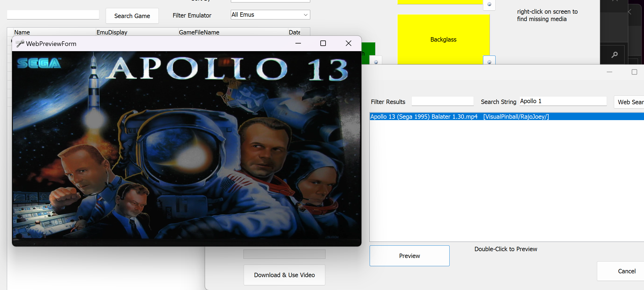
Task: Click the magnifier search icon on the dark panel
Action: pyautogui.click(x=614, y=54)
